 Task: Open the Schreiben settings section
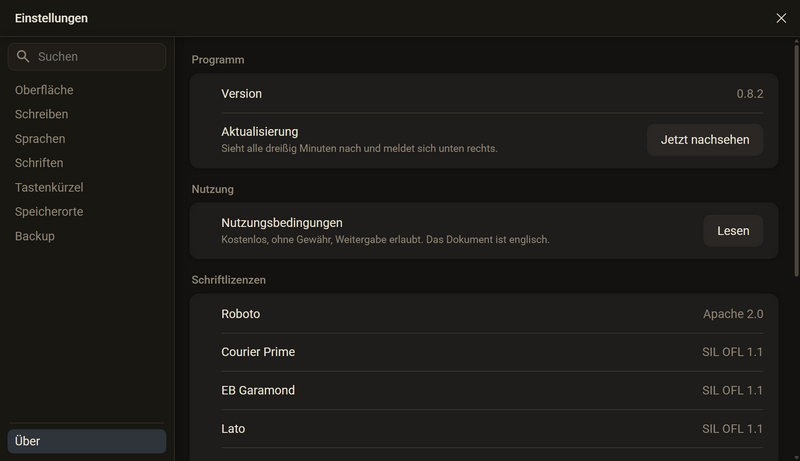[41, 114]
